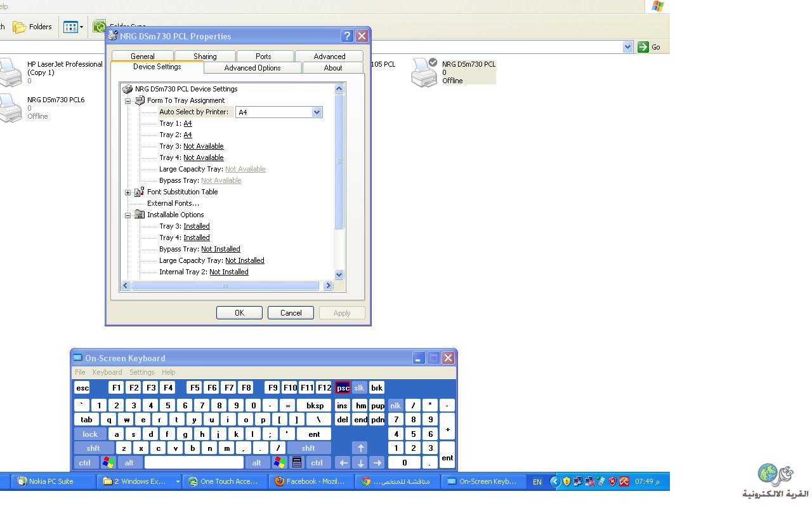
Task: Click the Bypass Tray Not Installed link
Action: (221, 249)
